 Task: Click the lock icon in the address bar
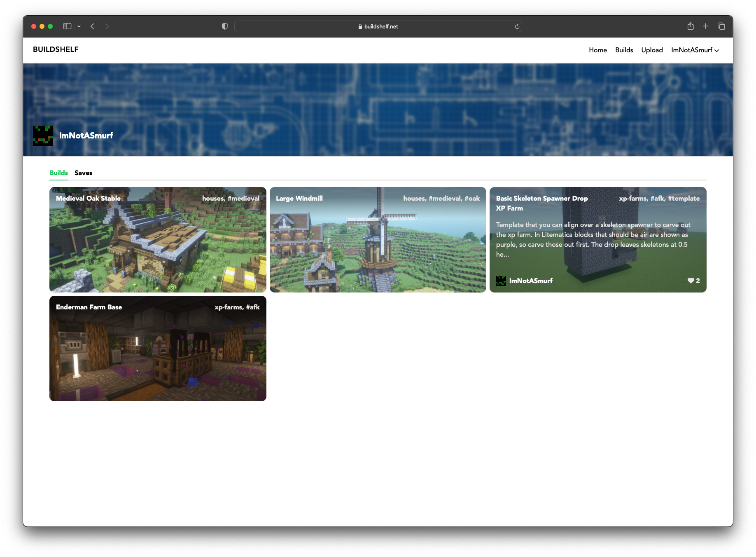tap(360, 26)
